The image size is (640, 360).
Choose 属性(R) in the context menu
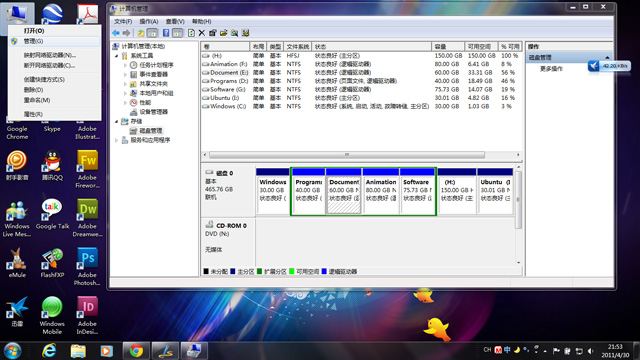(x=55, y=114)
